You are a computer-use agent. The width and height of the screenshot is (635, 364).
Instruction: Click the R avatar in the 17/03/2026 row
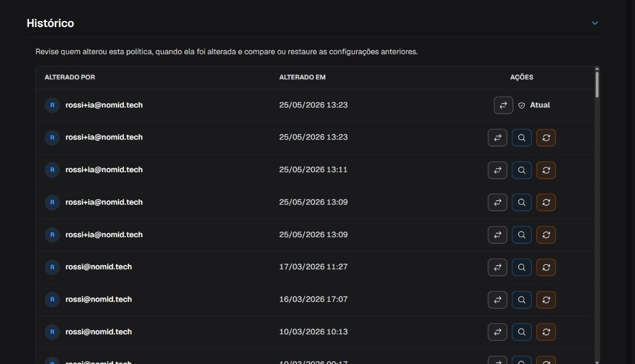click(x=52, y=267)
